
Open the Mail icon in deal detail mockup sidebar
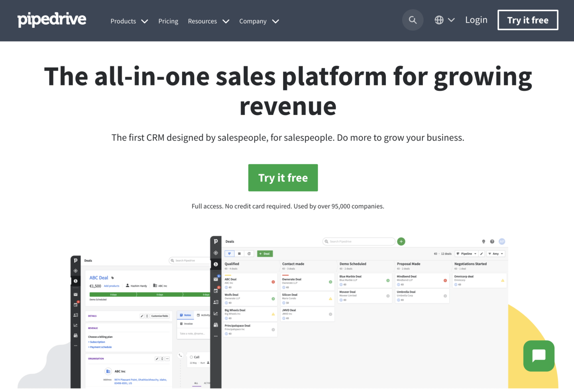click(x=75, y=295)
